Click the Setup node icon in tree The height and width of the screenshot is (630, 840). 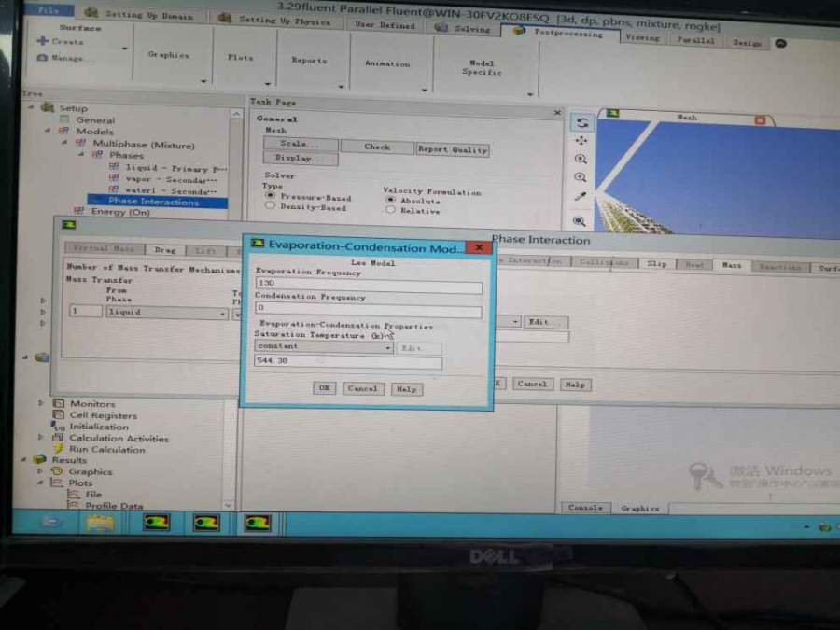tap(48, 107)
